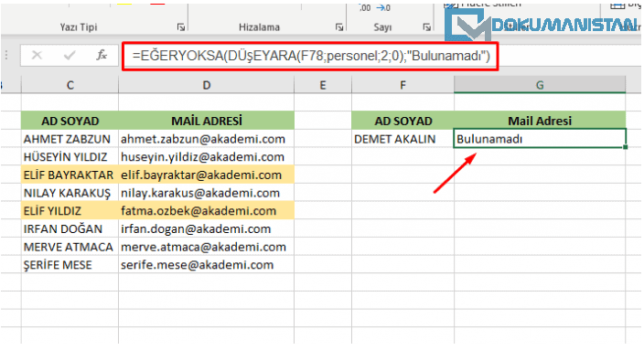Select column E header
This screenshot has width=644, height=350.
(x=323, y=85)
